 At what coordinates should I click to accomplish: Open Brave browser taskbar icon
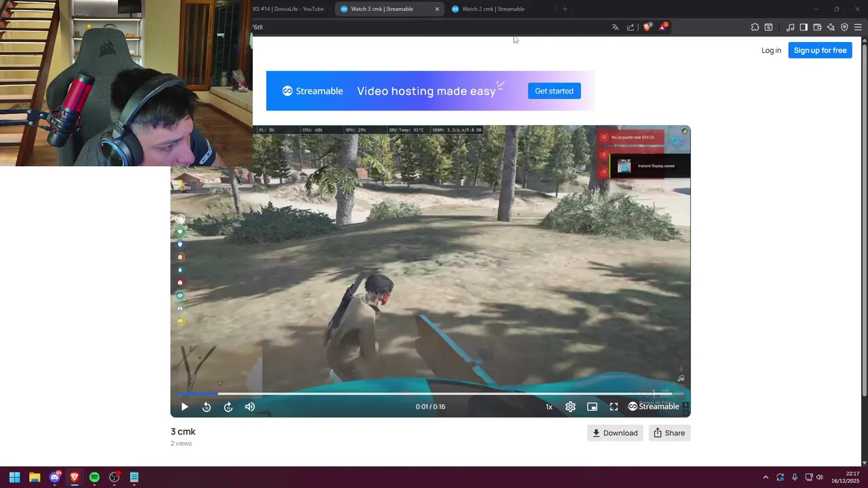click(75, 477)
